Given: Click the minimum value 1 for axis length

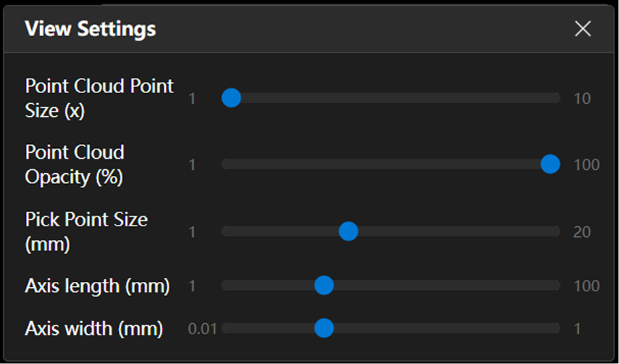Looking at the screenshot, I should pos(192,286).
